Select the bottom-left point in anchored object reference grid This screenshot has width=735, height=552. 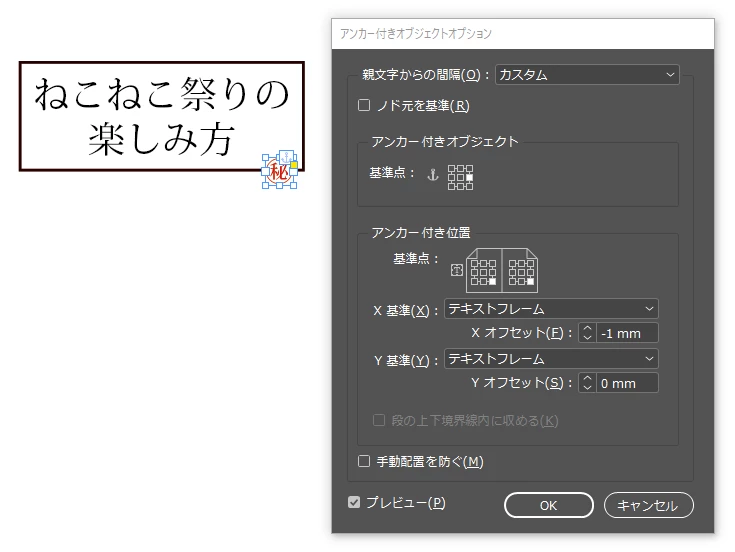(x=451, y=186)
